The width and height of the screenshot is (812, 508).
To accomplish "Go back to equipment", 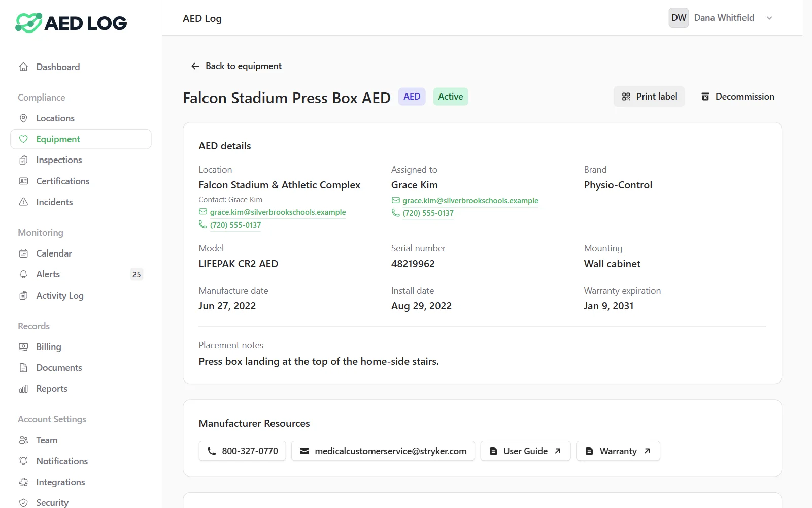I will (x=236, y=66).
